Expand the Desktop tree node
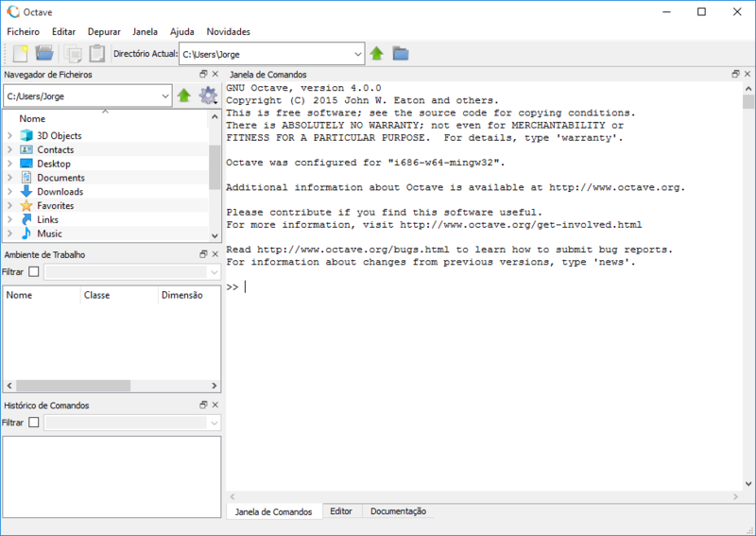 [x=9, y=164]
